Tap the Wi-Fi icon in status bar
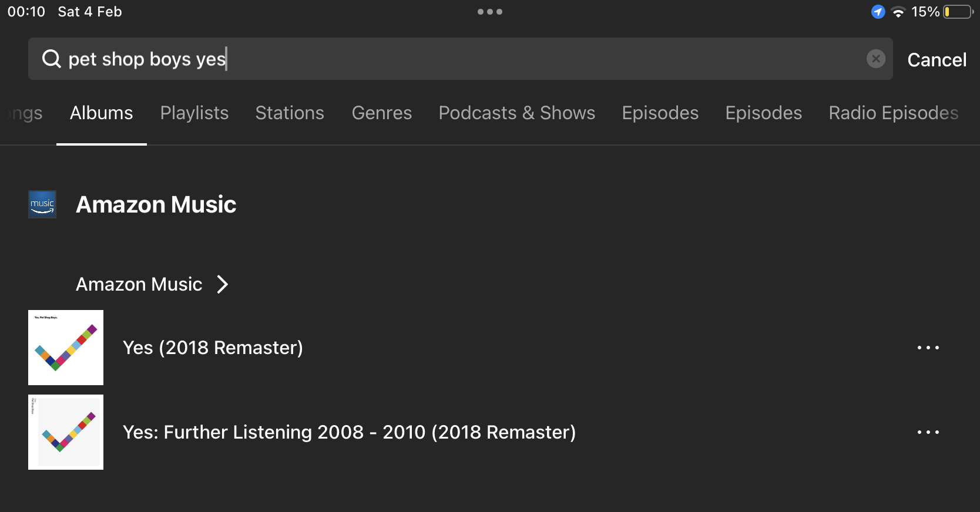 coord(898,12)
